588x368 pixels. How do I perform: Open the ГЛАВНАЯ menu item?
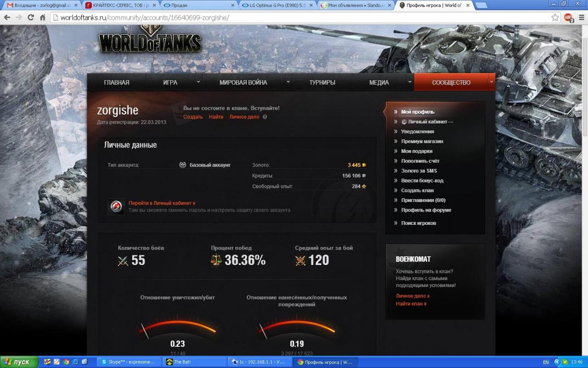[117, 82]
